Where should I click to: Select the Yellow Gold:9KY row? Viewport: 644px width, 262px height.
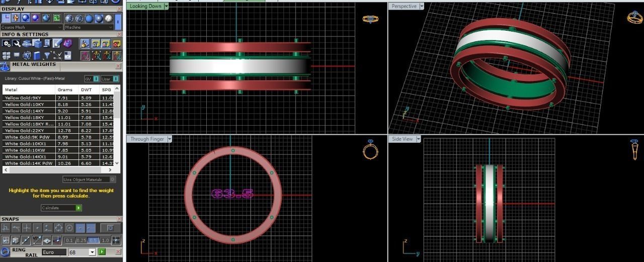[x=58, y=98]
